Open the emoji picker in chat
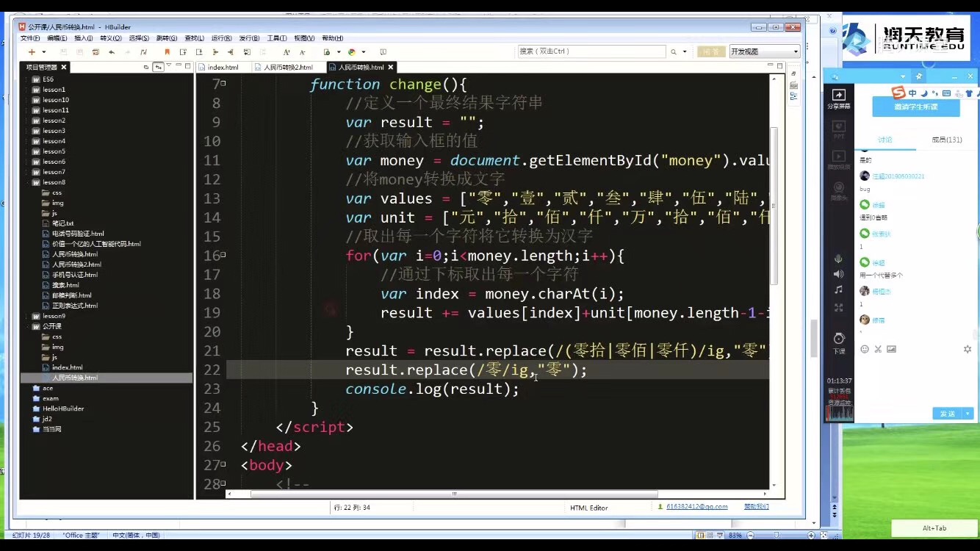The height and width of the screenshot is (551, 980). pyautogui.click(x=865, y=349)
